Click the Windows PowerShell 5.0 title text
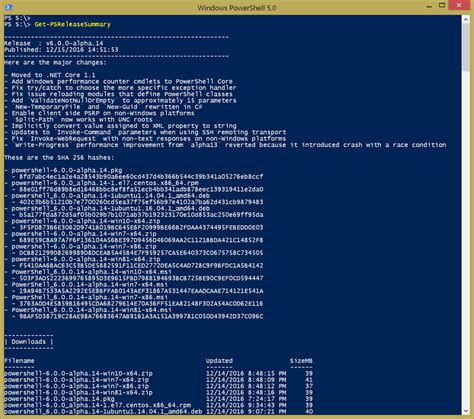474x419 pixels. pyautogui.click(x=236, y=8)
